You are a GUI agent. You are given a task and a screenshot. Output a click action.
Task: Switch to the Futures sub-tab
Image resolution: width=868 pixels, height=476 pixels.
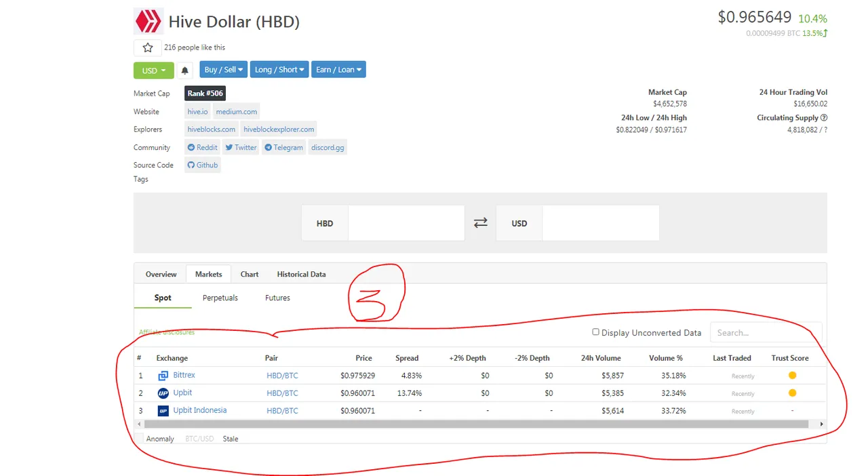(277, 298)
